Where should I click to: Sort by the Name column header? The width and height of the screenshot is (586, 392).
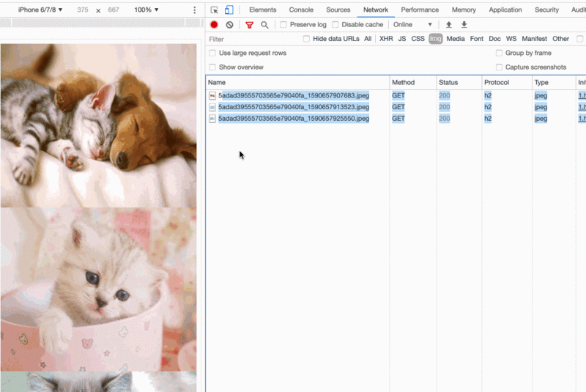click(297, 83)
